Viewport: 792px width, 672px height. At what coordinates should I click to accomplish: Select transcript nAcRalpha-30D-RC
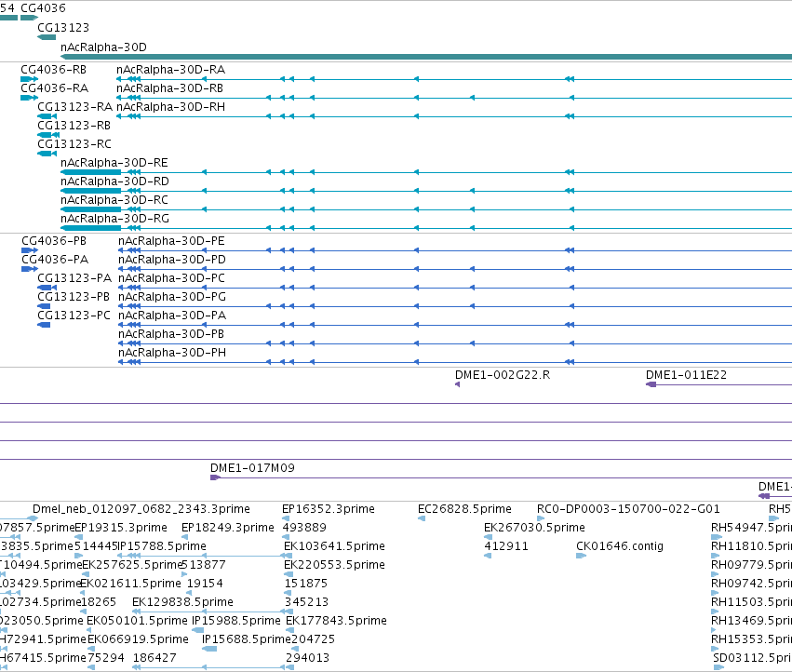coord(114,200)
